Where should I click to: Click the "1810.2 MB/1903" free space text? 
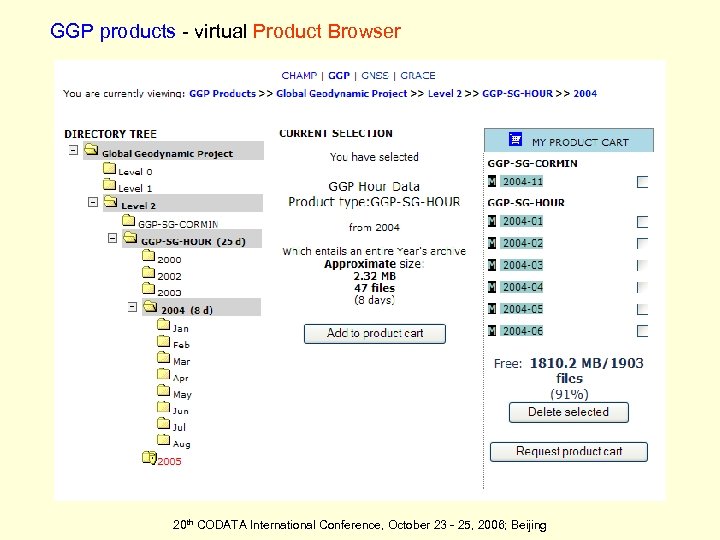tap(587, 363)
